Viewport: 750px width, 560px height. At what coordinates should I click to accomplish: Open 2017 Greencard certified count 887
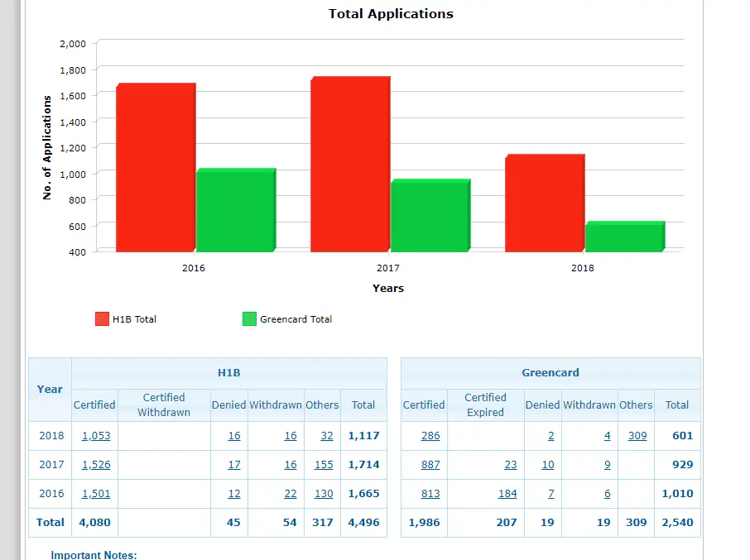(430, 465)
